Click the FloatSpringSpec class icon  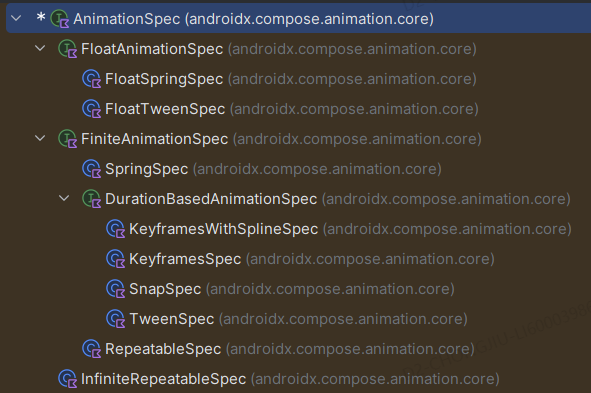click(x=92, y=79)
